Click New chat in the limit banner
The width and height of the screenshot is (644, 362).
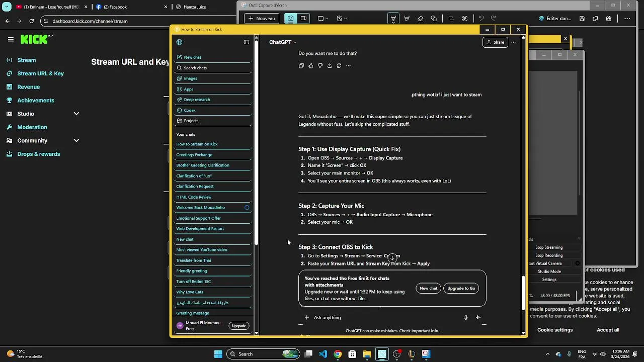[429, 289]
